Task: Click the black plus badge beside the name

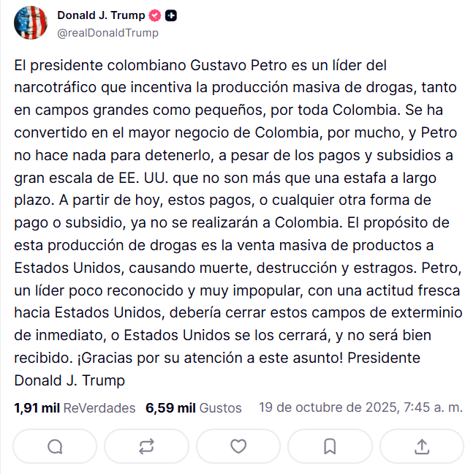Action: click(170, 15)
